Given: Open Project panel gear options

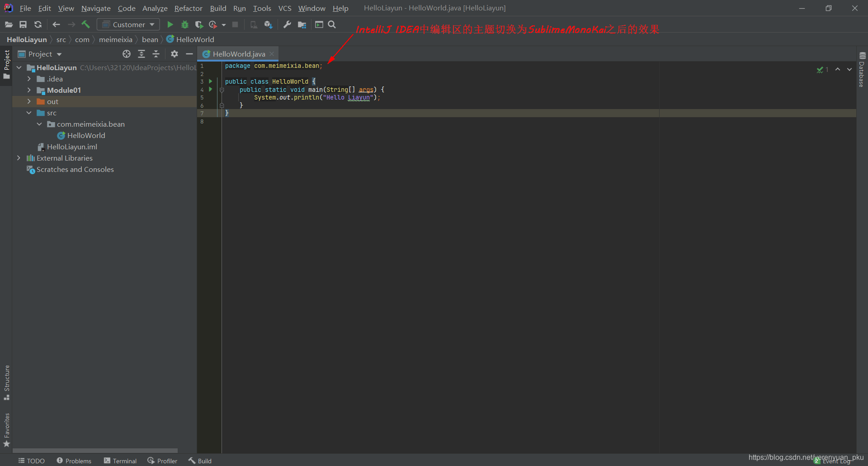Looking at the screenshot, I should coord(175,54).
